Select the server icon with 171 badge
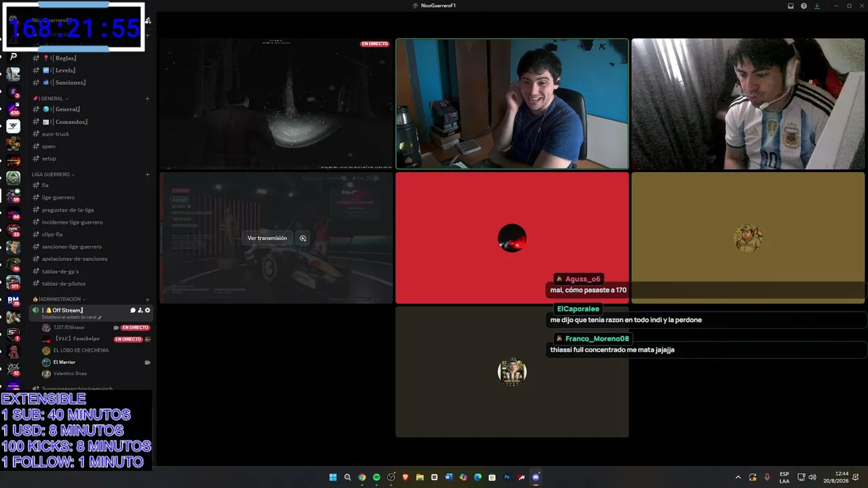The image size is (868, 488). [13, 282]
